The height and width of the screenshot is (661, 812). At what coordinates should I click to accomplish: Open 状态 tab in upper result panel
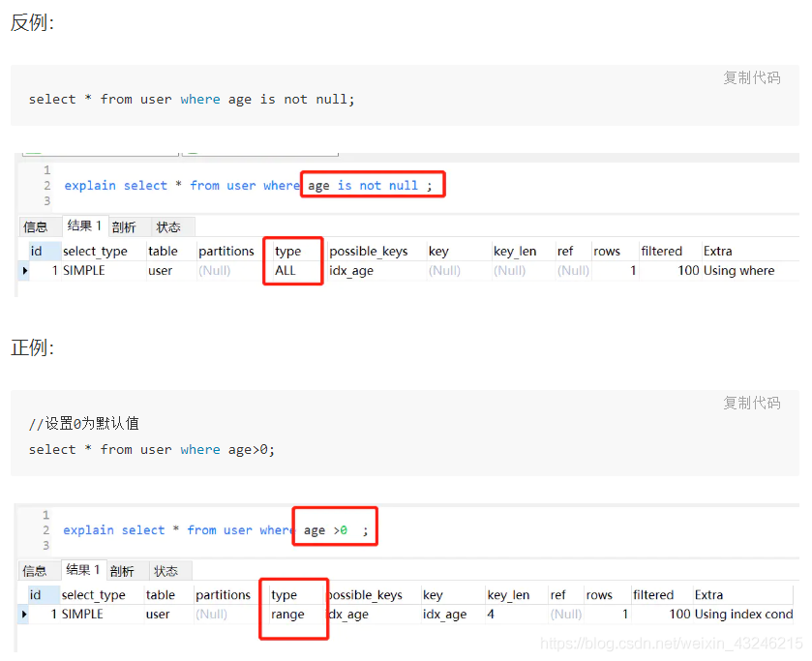click(x=168, y=226)
